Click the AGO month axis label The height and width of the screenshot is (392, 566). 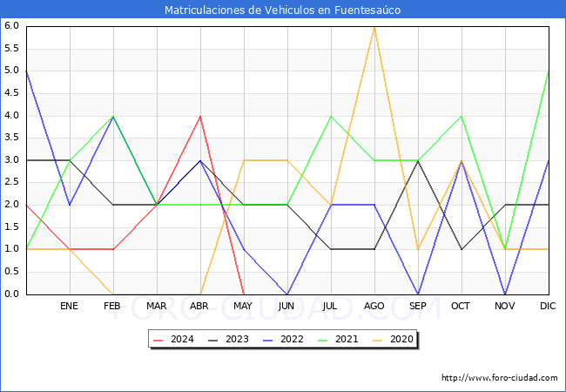click(x=374, y=306)
